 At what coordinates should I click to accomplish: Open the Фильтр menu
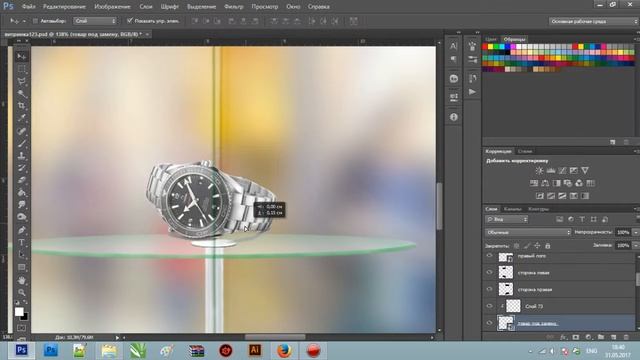point(233,7)
